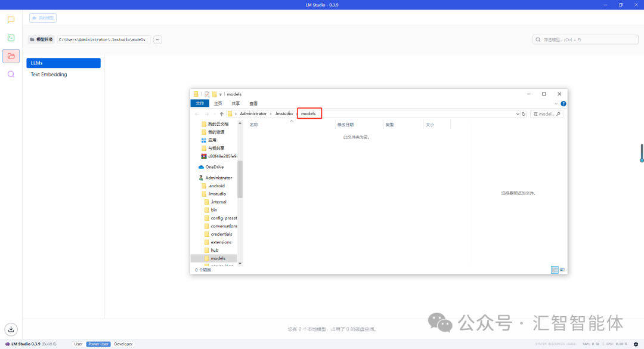Expand the Explorer ribbon chevron
Image resolution: width=644 pixels, height=349 pixels.
(x=556, y=104)
